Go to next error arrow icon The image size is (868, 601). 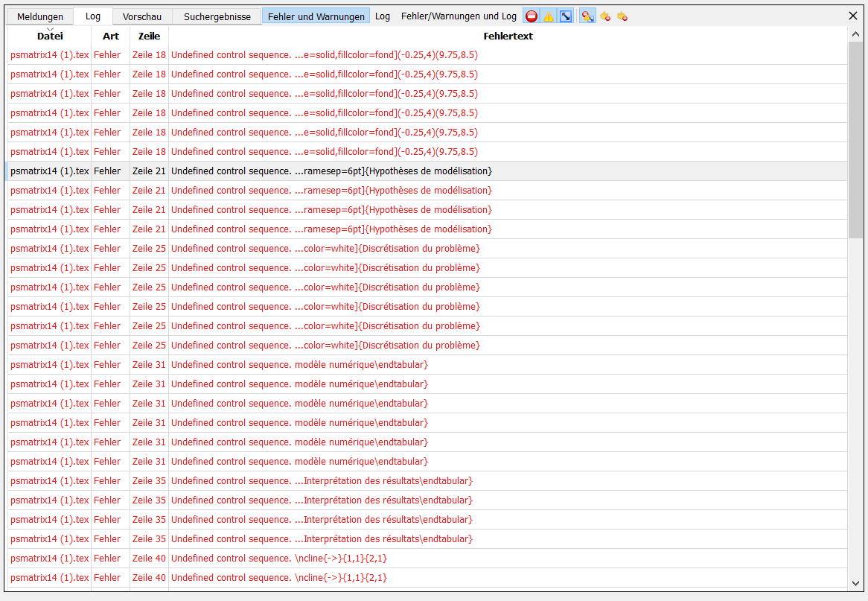pyautogui.click(x=622, y=16)
